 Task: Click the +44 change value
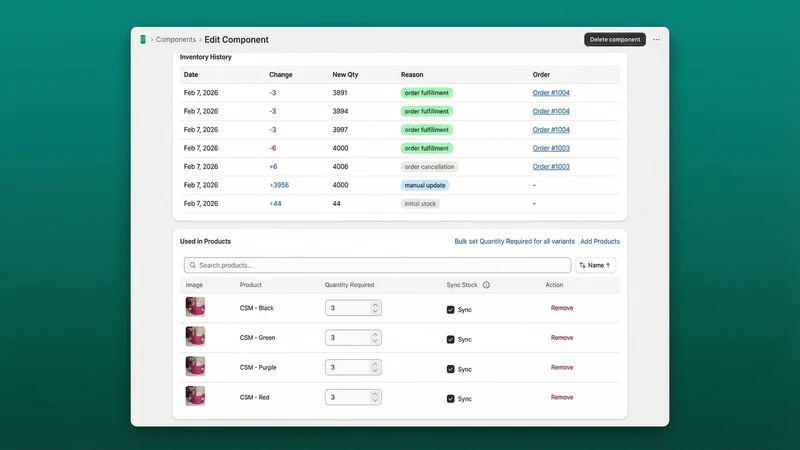coord(275,204)
